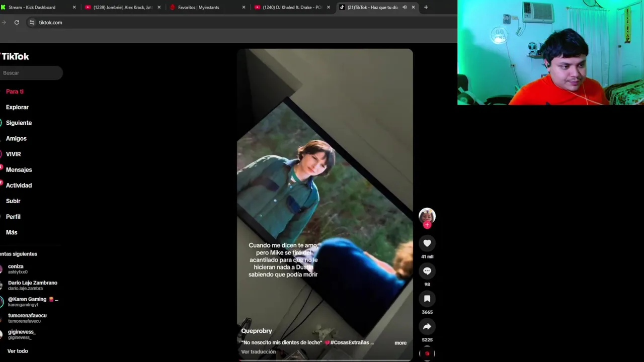The image size is (644, 362).
Task: Close the Stream - Kick Dashboard tab
Action: pyautogui.click(x=74, y=7)
